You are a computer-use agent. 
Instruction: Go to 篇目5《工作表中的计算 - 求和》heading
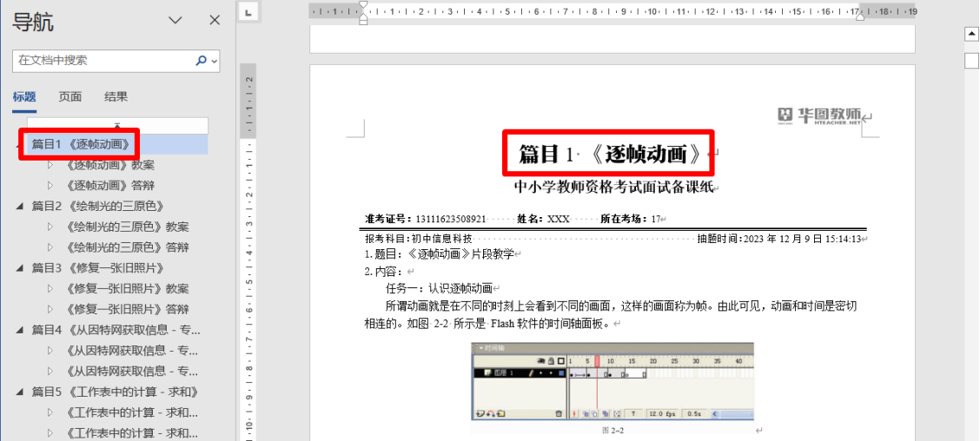(115, 392)
